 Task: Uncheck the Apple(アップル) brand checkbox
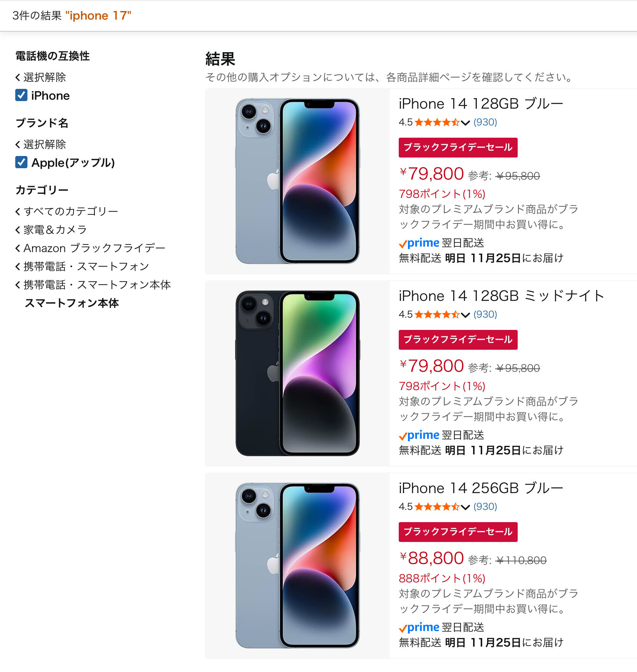point(21,162)
